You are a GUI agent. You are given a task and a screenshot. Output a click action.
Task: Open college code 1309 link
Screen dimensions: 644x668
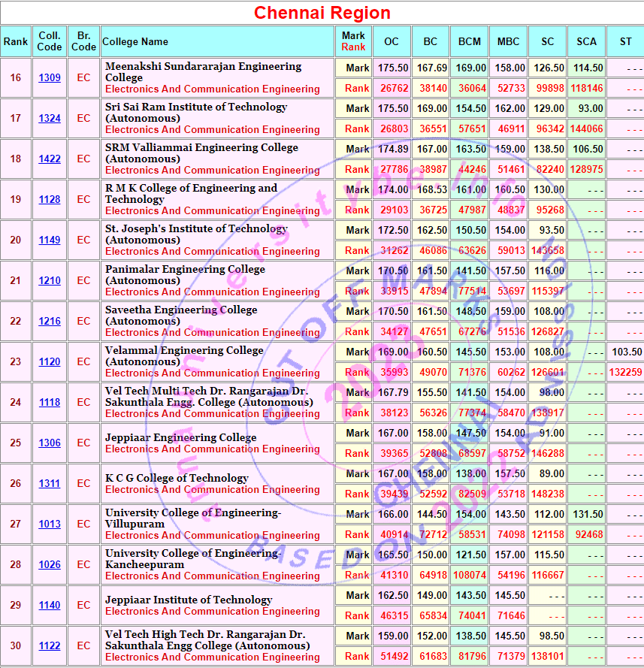(50, 77)
